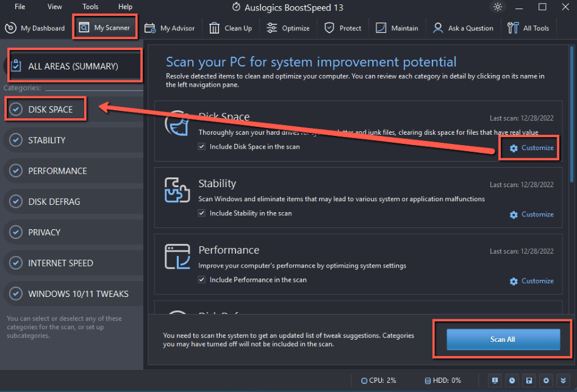This screenshot has height=392, width=577.
Task: Click the Performance window icon
Action: [x=177, y=256]
